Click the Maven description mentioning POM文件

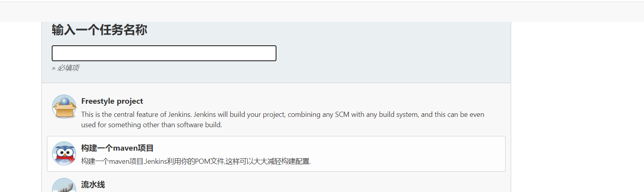coord(196,161)
